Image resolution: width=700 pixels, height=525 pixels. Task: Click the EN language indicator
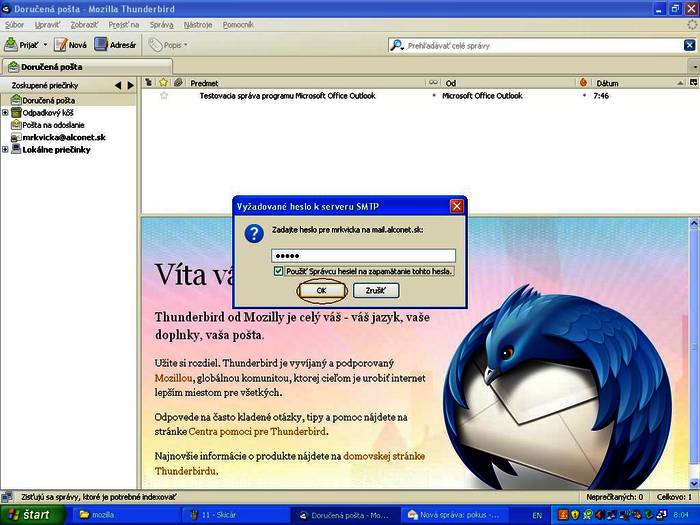click(537, 515)
